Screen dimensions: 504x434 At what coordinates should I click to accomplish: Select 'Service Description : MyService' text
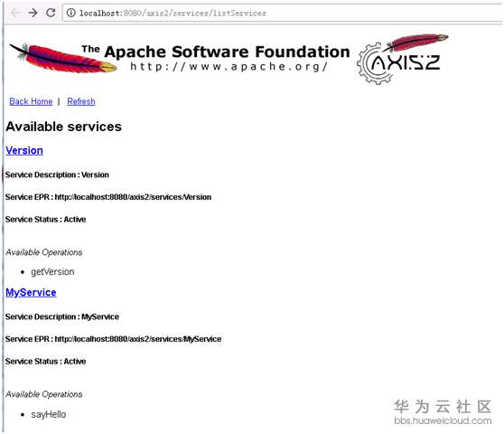[x=62, y=316]
